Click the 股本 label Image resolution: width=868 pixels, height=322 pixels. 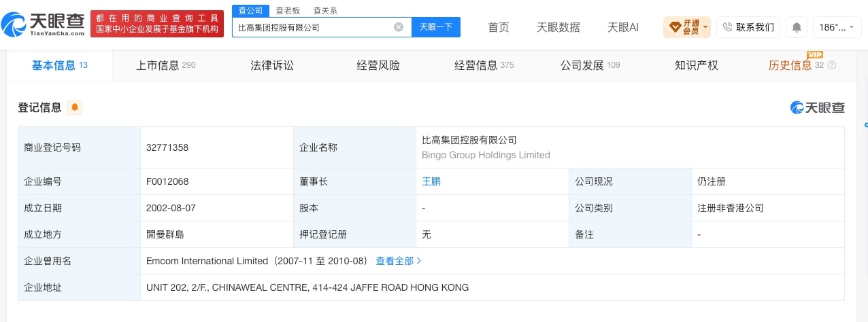(x=309, y=208)
